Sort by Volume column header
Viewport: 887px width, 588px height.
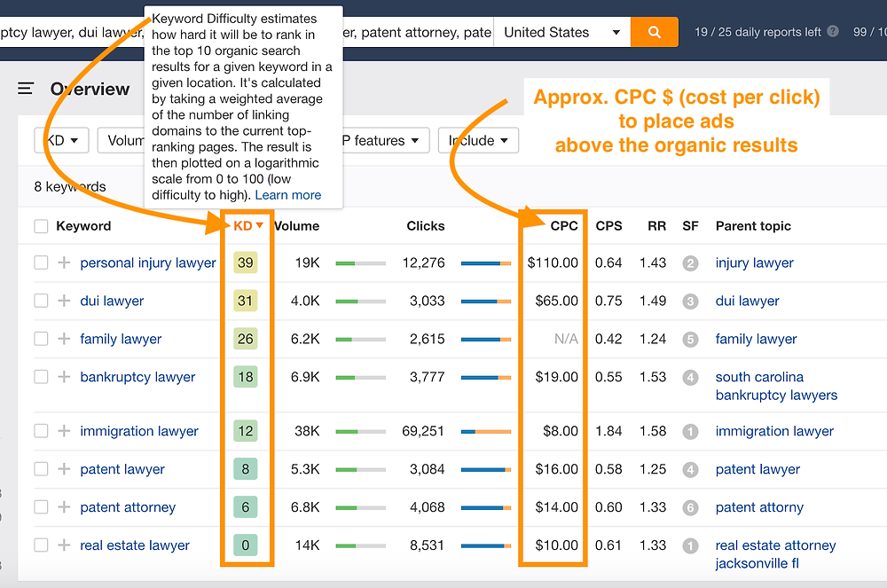pos(297,226)
